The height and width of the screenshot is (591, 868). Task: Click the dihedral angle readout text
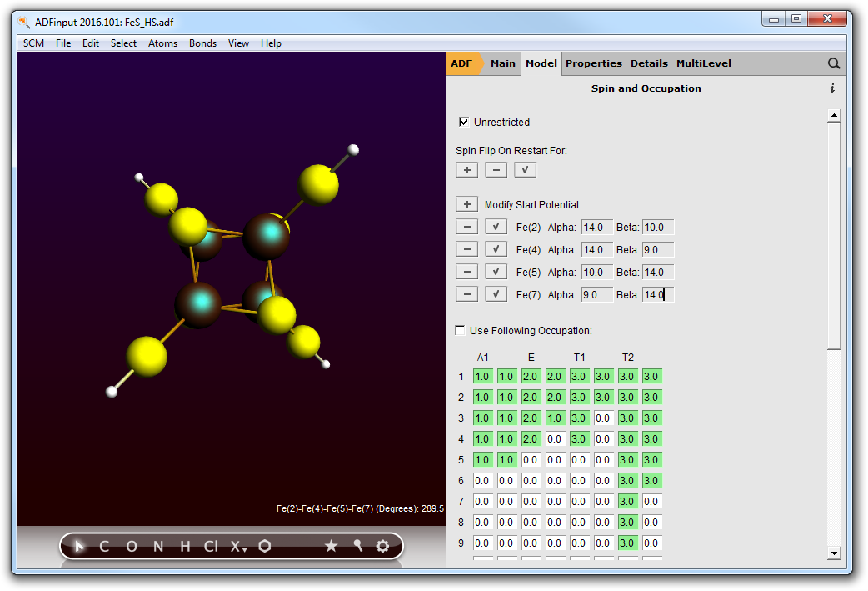tap(360, 508)
